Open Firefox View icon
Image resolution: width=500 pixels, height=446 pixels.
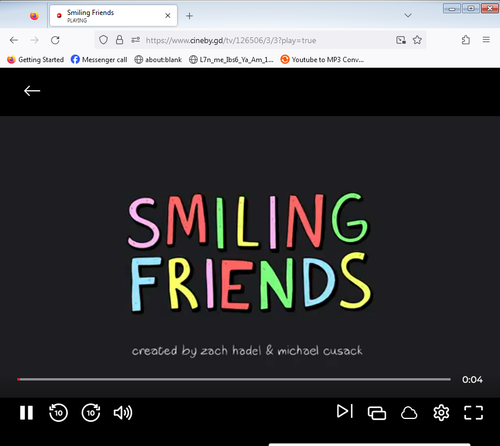point(34,16)
